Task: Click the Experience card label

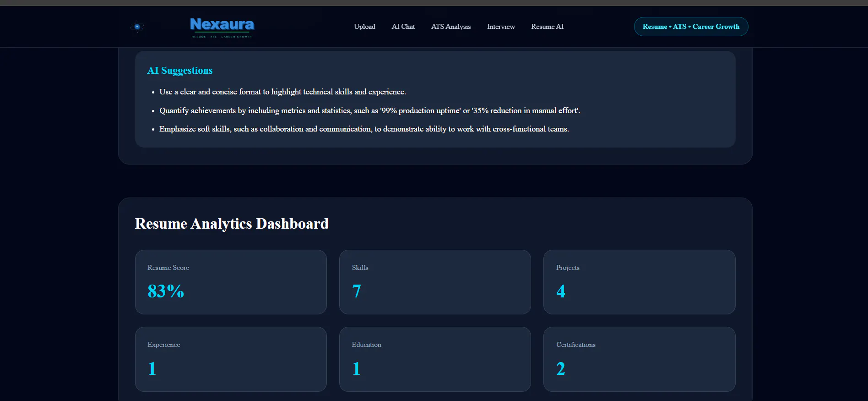Action: pyautogui.click(x=163, y=345)
